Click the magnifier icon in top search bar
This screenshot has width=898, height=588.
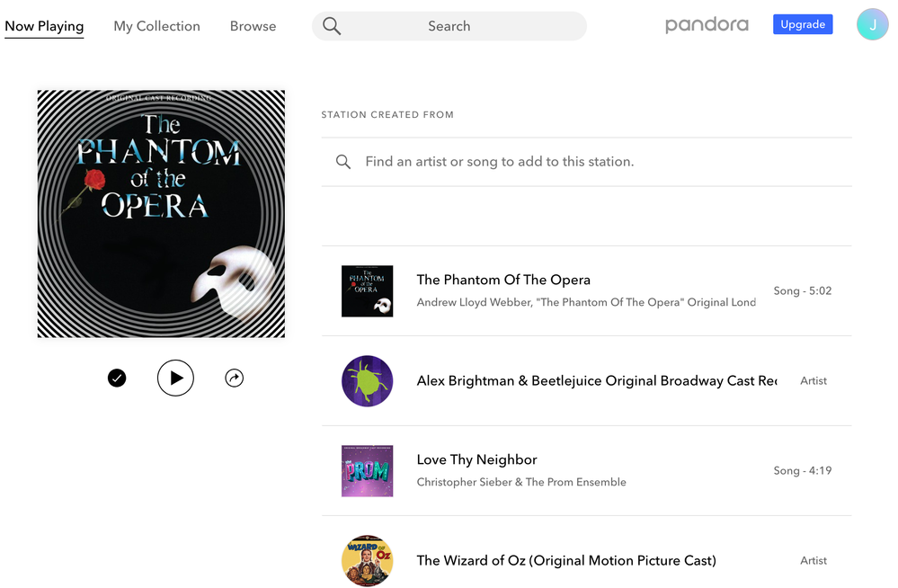click(x=332, y=26)
